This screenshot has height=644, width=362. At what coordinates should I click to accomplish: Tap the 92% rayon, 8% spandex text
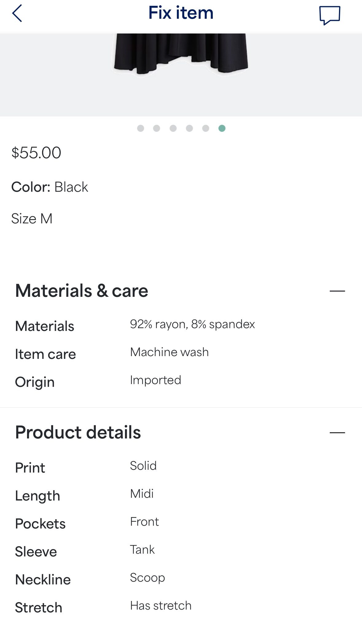tap(192, 324)
